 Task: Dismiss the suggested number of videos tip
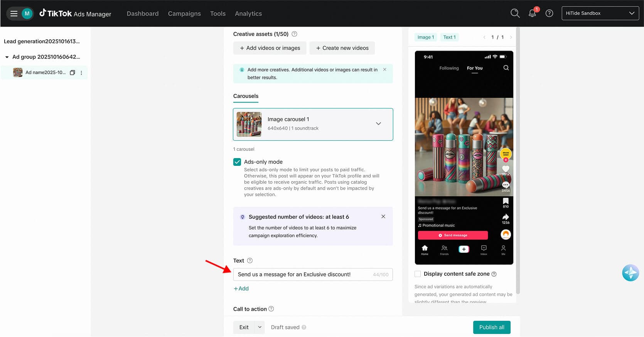[383, 217]
